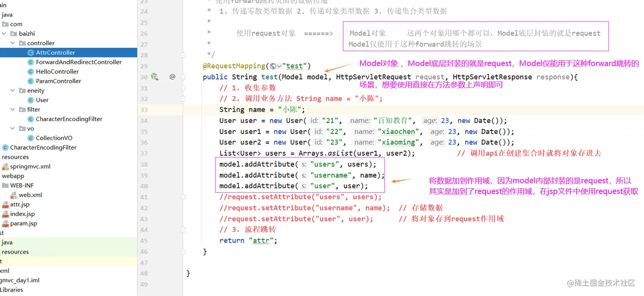
Task: Click the attr.jsp file icon
Action: click(5, 204)
